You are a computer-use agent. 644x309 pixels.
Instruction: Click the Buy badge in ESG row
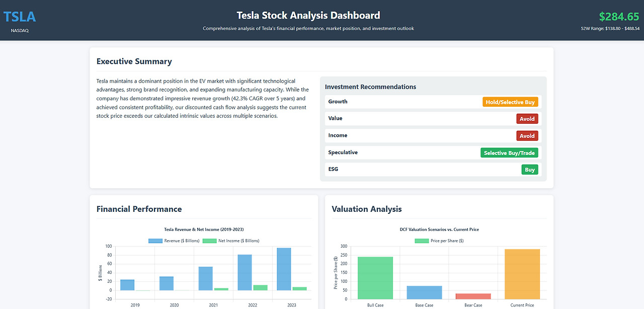coord(530,170)
